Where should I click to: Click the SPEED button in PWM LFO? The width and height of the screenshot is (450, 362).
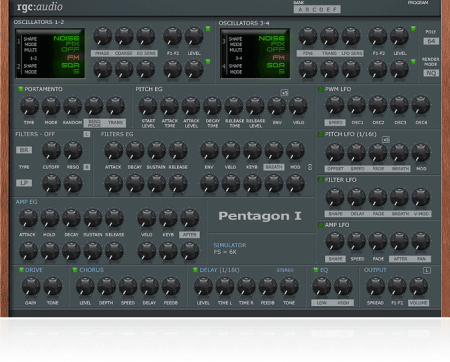[x=335, y=123]
